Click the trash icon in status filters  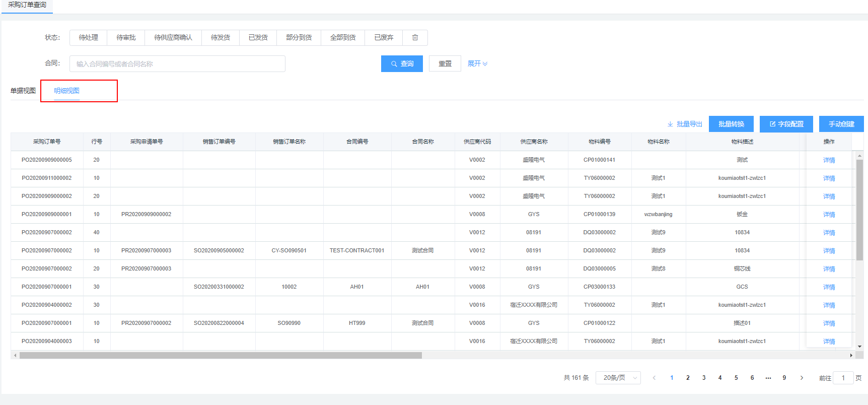pos(415,38)
